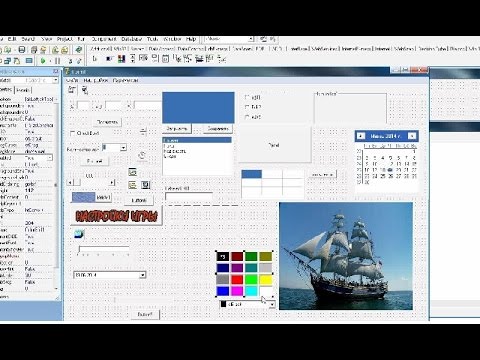Screen dimensions: 480x360
Task: Pick the aqua swatch in the color grid
Action: click(251, 291)
